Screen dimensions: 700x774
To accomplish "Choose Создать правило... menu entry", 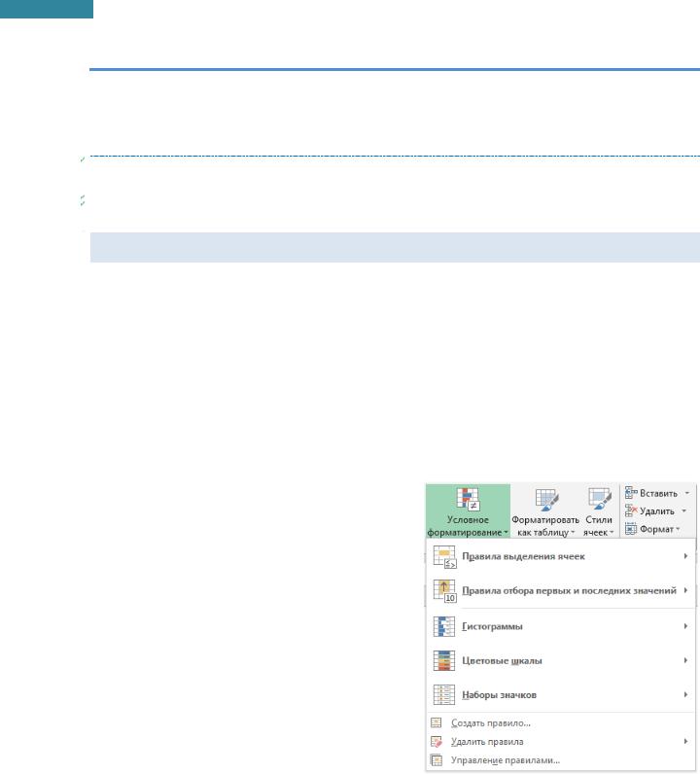I will [560, 723].
